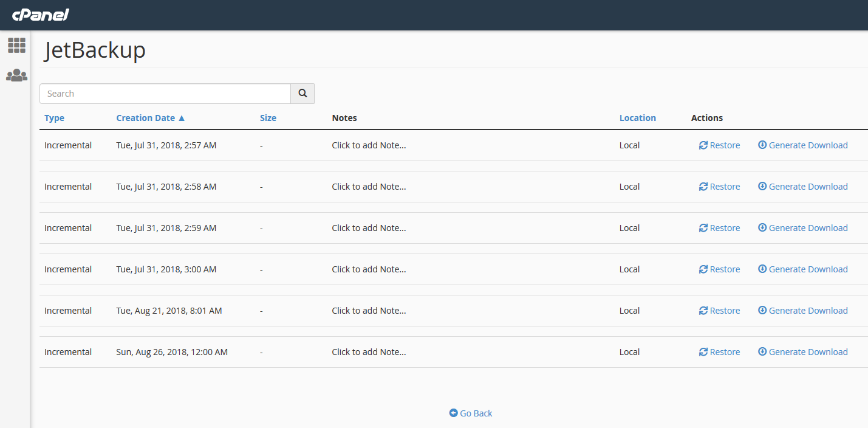Image resolution: width=868 pixels, height=428 pixels.
Task: Open the user manager people icon
Action: pyautogui.click(x=16, y=75)
